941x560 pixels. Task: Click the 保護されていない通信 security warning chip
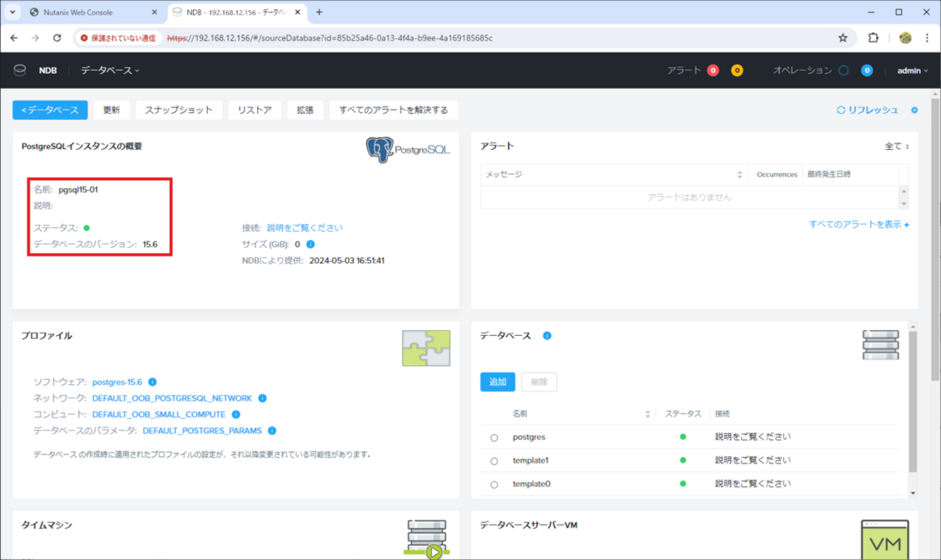(x=119, y=38)
